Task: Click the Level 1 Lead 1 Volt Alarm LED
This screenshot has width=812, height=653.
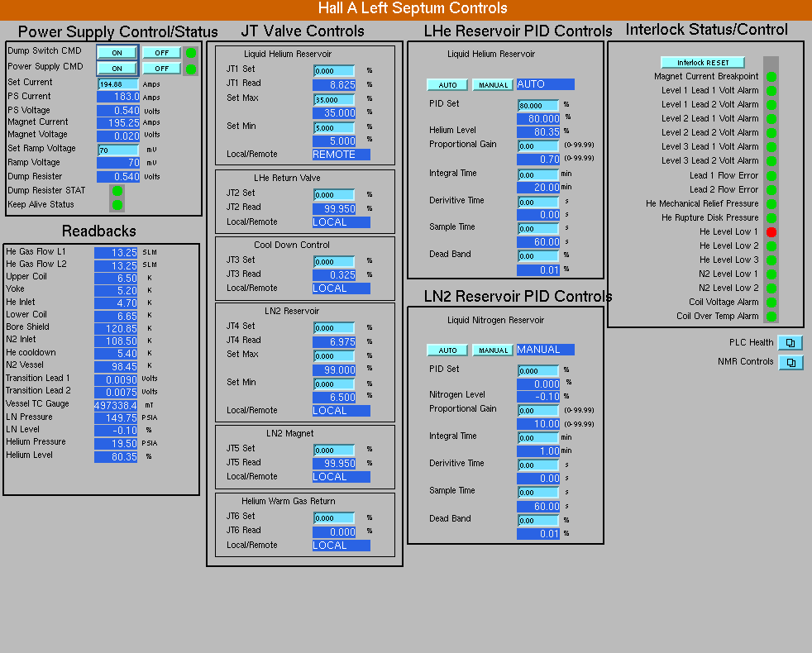Action: [x=771, y=91]
